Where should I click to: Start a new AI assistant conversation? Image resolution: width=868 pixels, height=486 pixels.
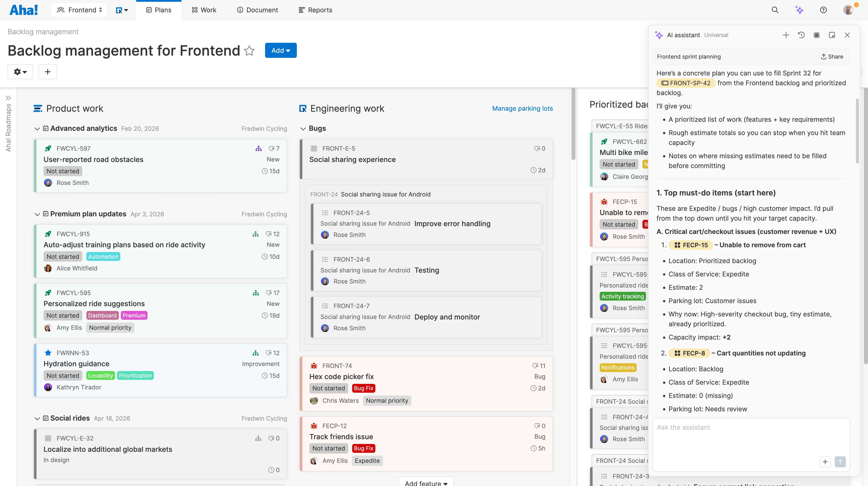(786, 35)
